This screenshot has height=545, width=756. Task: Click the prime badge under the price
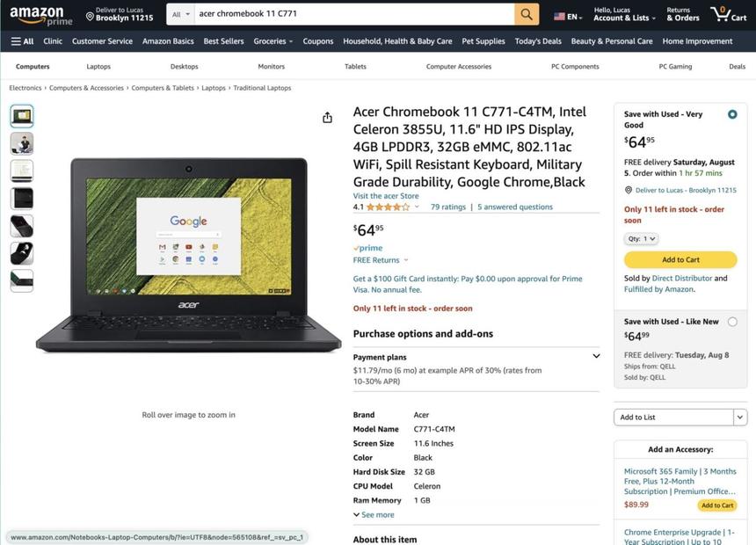pos(368,247)
